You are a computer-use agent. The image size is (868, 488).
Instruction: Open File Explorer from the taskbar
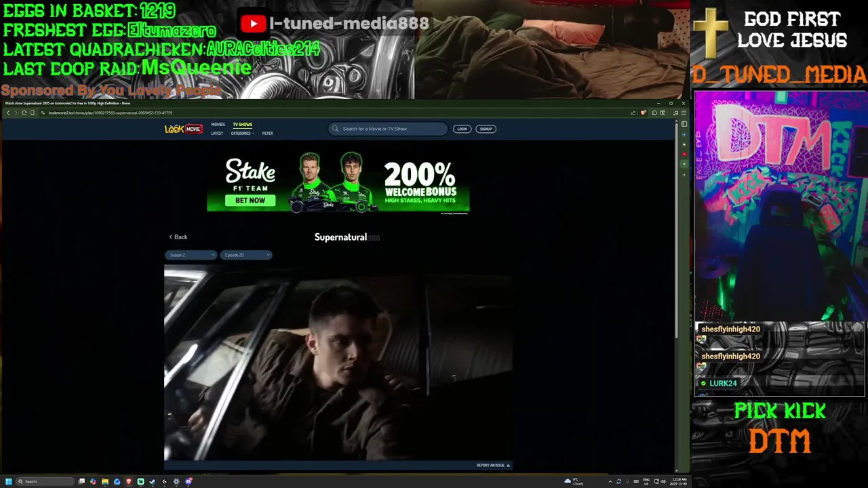[105, 481]
